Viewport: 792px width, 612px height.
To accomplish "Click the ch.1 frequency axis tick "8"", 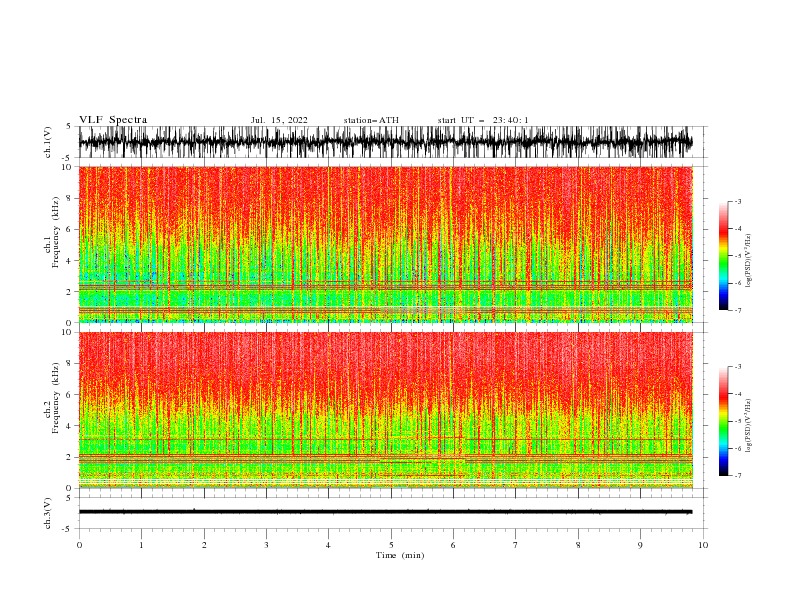I will [x=70, y=198].
